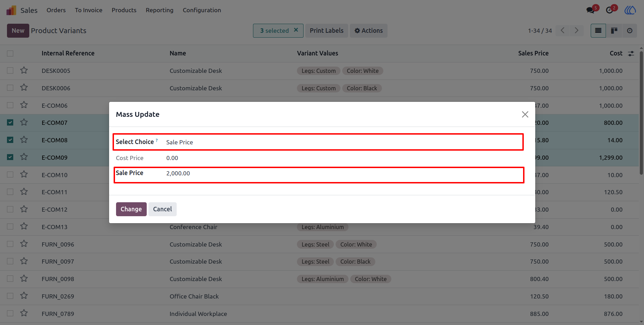Switch to kanban view
The width and height of the screenshot is (644, 325).
(x=614, y=31)
